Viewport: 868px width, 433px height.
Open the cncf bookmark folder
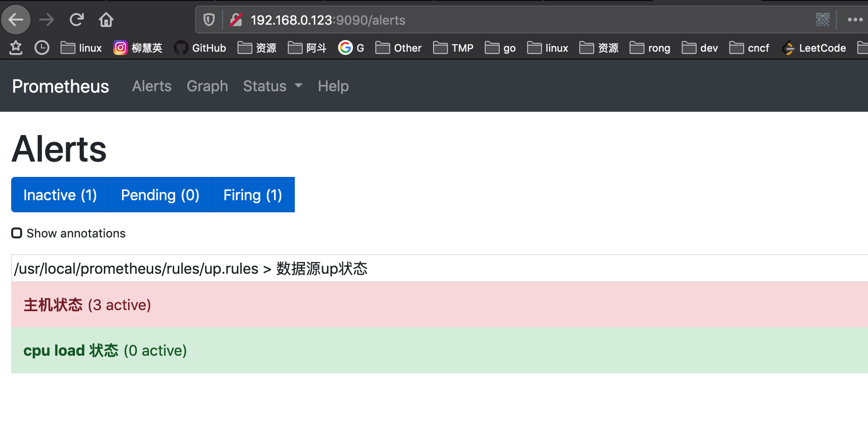click(x=749, y=47)
